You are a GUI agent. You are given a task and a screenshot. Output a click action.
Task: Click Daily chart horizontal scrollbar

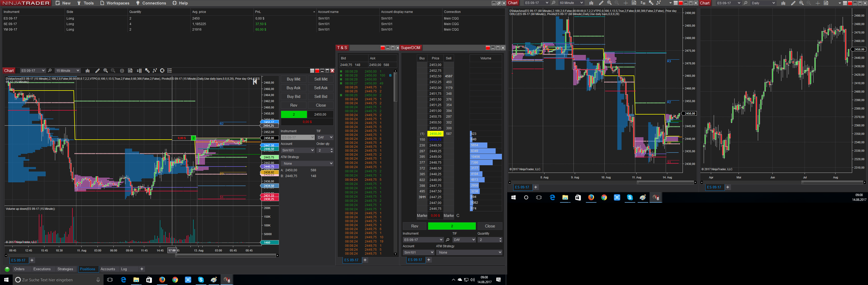832,182
